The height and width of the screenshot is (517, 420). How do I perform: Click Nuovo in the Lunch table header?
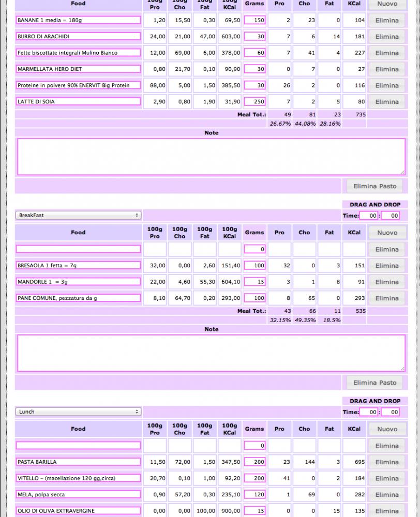tap(387, 429)
